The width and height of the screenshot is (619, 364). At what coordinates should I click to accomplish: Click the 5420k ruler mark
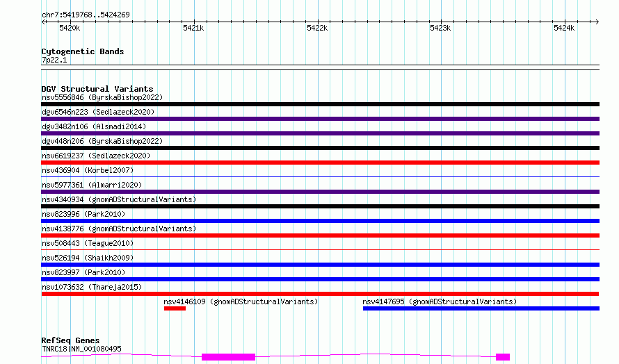coord(70,28)
